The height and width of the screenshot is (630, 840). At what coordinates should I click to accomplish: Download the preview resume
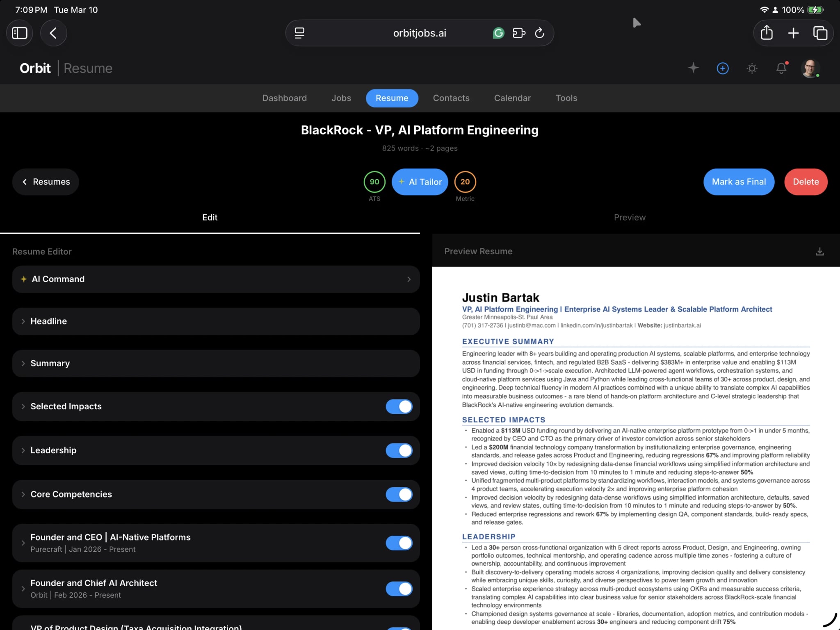click(x=819, y=251)
